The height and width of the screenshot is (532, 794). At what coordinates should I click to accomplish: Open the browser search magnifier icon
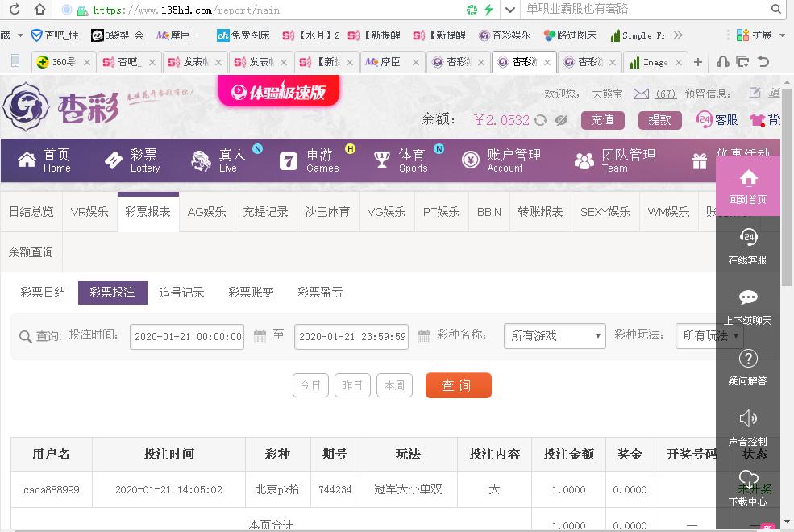(775, 9)
